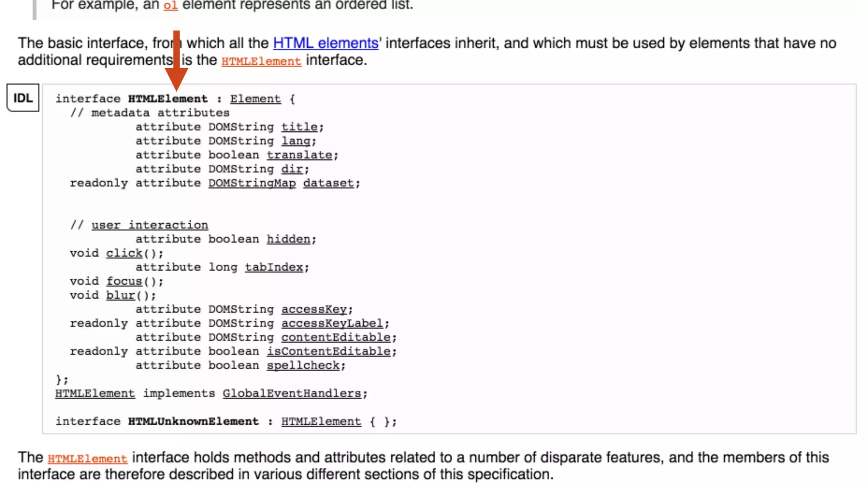Image resolution: width=868 pixels, height=488 pixels.
Task: Follow the GlobalEventHandlers link
Action: pyautogui.click(x=292, y=393)
